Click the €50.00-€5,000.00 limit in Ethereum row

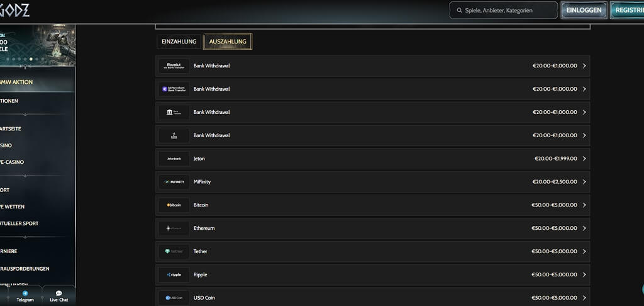555,229
